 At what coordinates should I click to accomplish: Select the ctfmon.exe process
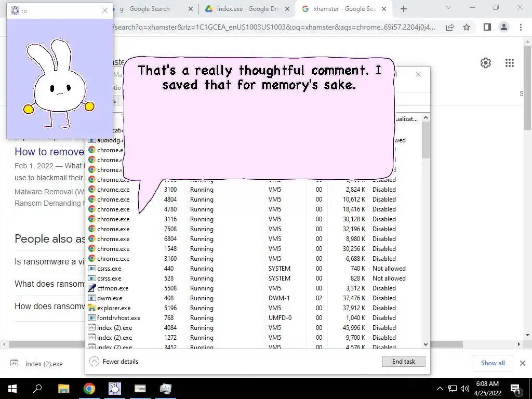pyautogui.click(x=253, y=288)
